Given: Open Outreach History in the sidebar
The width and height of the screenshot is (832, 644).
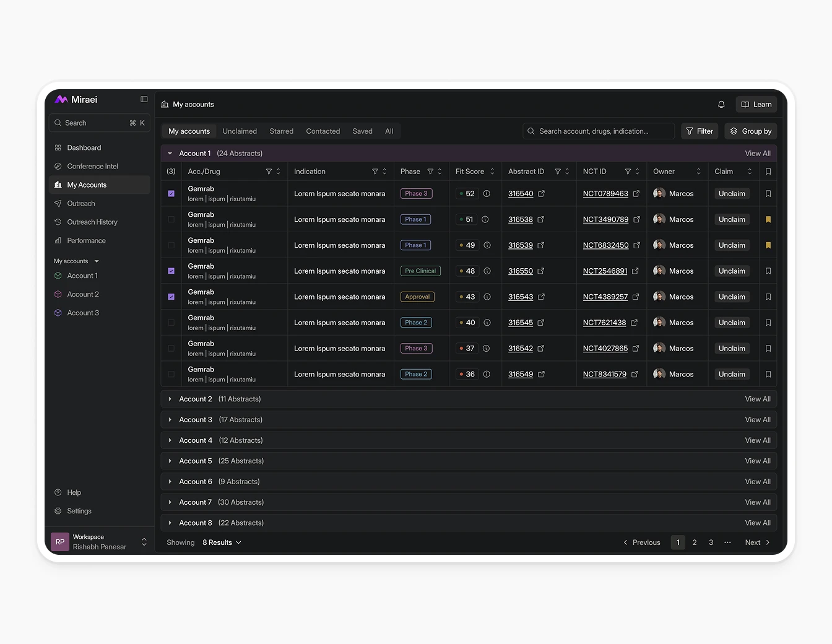Looking at the screenshot, I should click(92, 222).
